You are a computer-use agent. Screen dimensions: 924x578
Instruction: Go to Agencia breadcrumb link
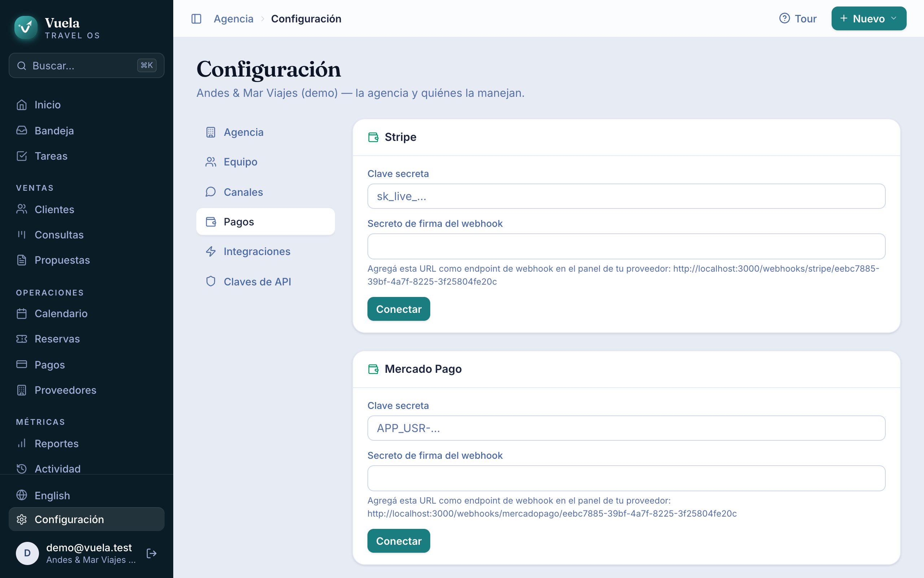[x=233, y=19]
